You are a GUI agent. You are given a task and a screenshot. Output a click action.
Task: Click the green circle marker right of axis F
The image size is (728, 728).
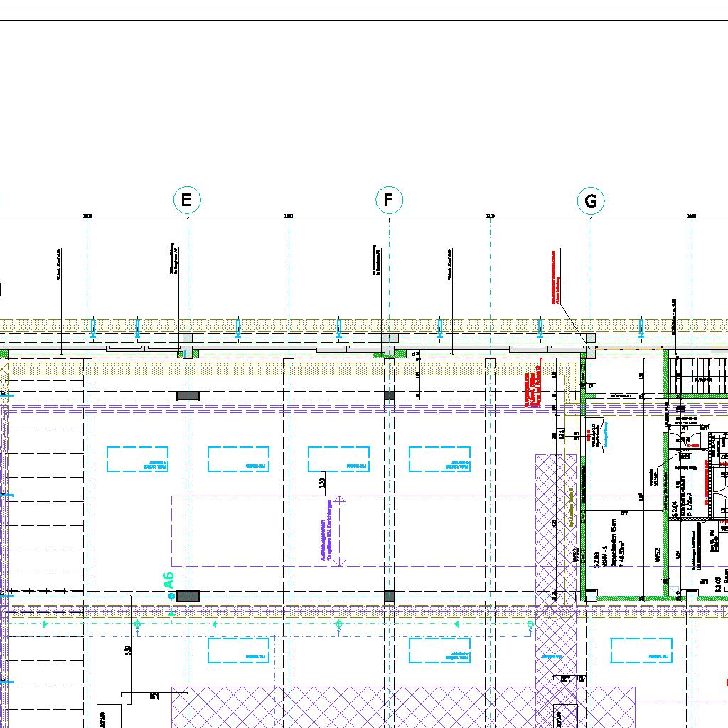pos(530,624)
